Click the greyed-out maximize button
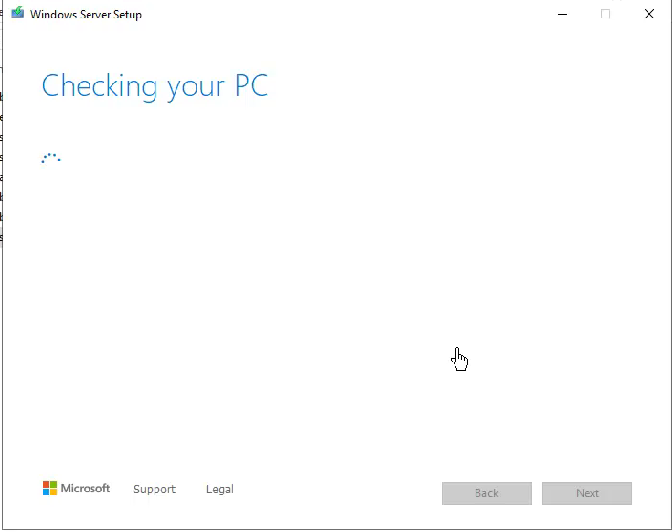Screen dimensions: 672x532 coord(605,14)
